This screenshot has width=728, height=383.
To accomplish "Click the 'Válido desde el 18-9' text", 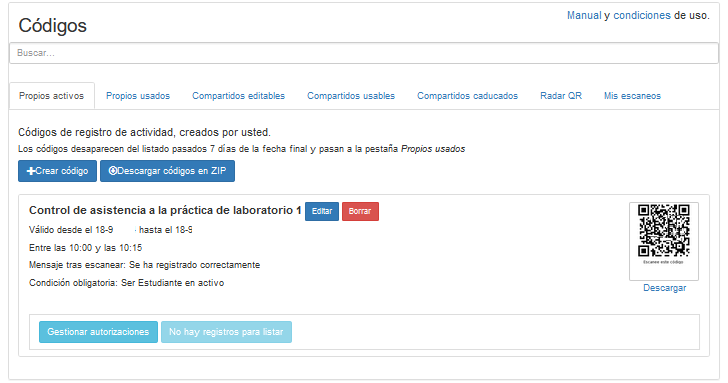I will coord(71,230).
